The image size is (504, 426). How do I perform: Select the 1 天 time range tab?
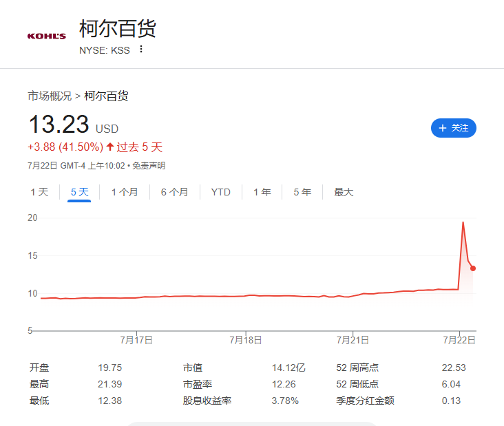(x=39, y=192)
